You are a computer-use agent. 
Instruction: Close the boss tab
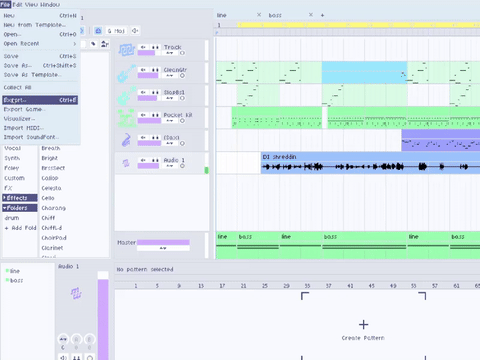311,15
